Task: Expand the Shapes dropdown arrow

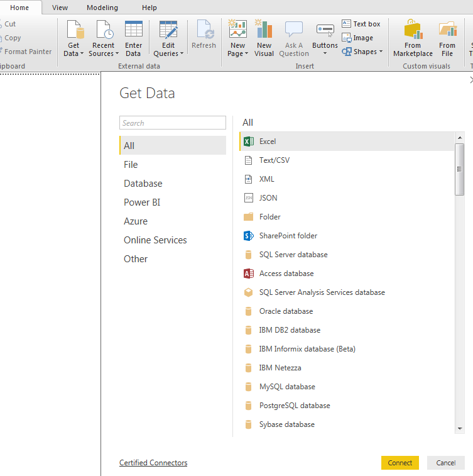Action: pos(381,52)
